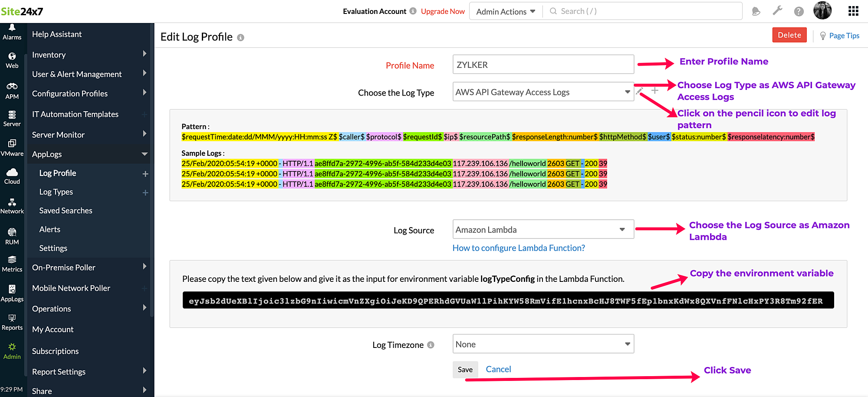Click the Save button
The width and height of the screenshot is (868, 397).
pyautogui.click(x=465, y=370)
